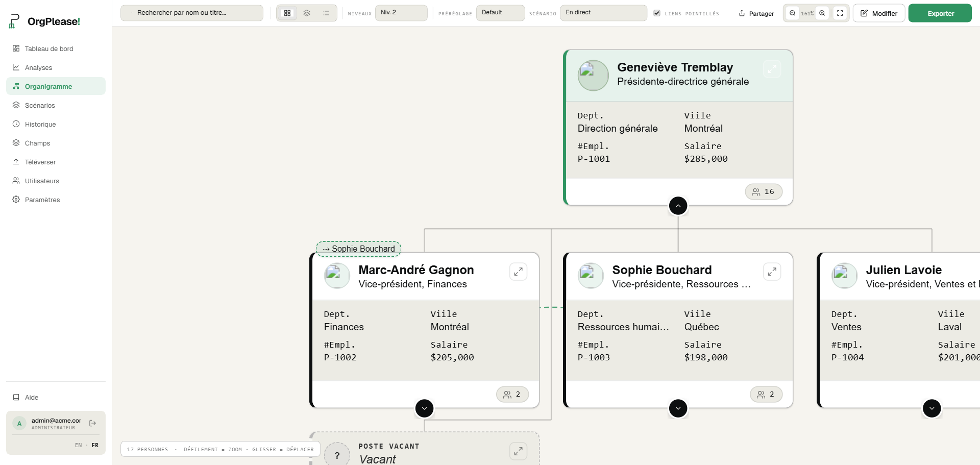Click salary value $285,000
The width and height of the screenshot is (980, 465).
coord(706,159)
